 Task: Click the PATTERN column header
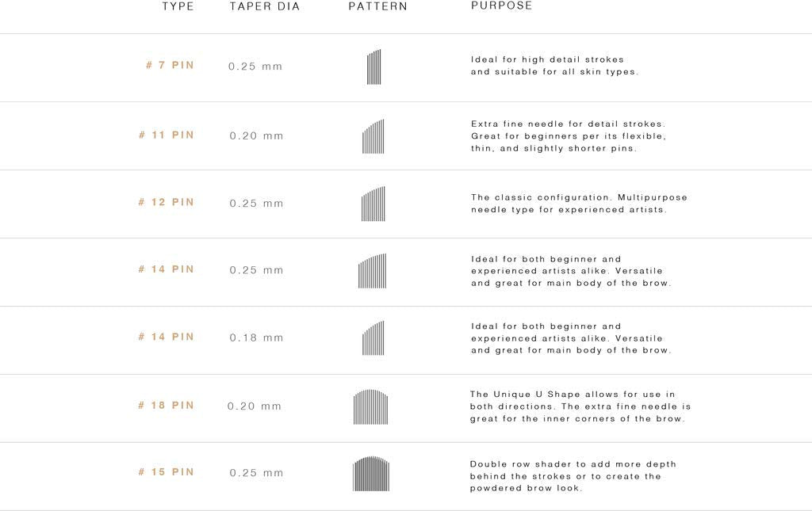(378, 6)
